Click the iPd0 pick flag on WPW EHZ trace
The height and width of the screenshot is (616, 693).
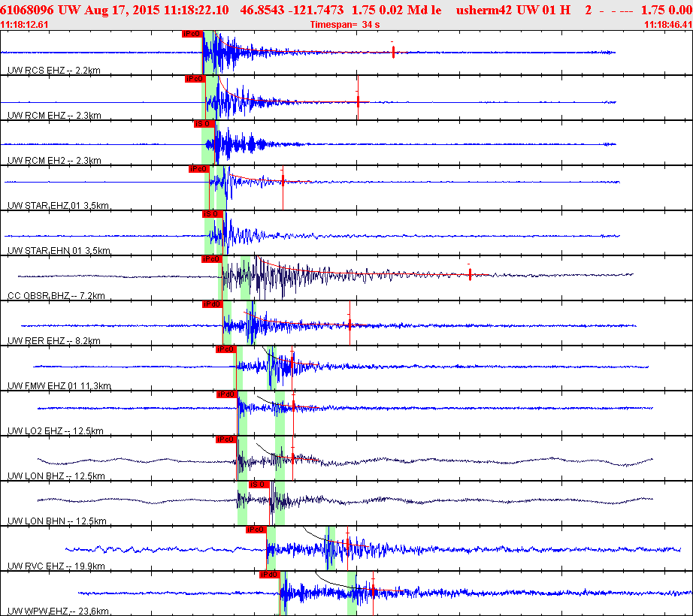click(x=270, y=575)
